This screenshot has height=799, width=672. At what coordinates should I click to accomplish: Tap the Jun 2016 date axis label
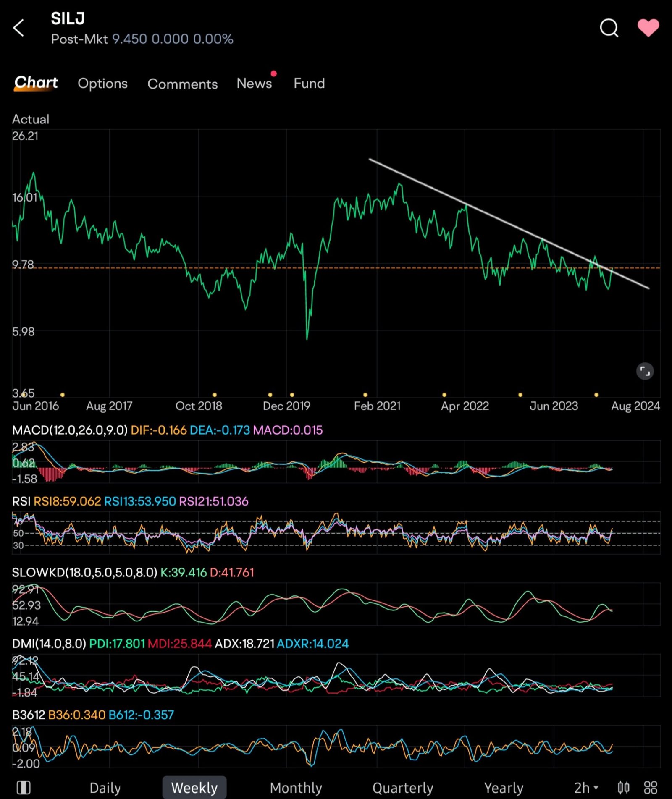pos(36,406)
